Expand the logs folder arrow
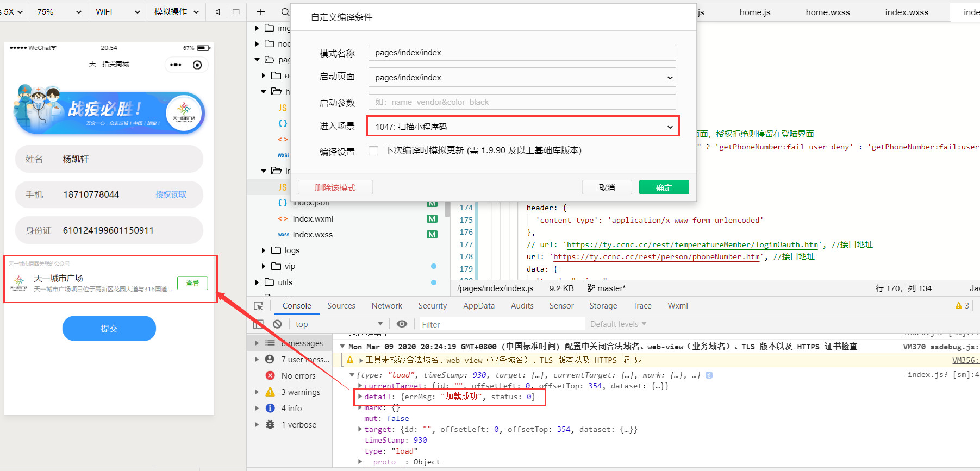The width and height of the screenshot is (980, 471). 264,250
